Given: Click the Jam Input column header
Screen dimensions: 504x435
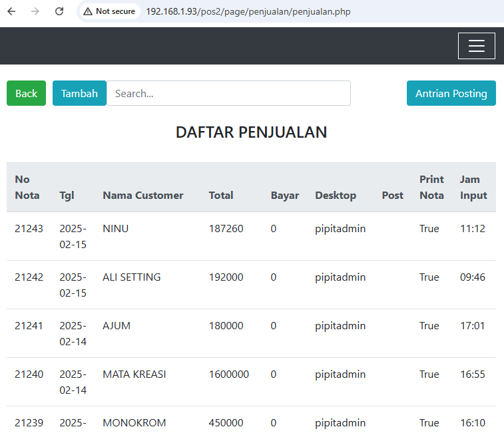Looking at the screenshot, I should pyautogui.click(x=473, y=187).
